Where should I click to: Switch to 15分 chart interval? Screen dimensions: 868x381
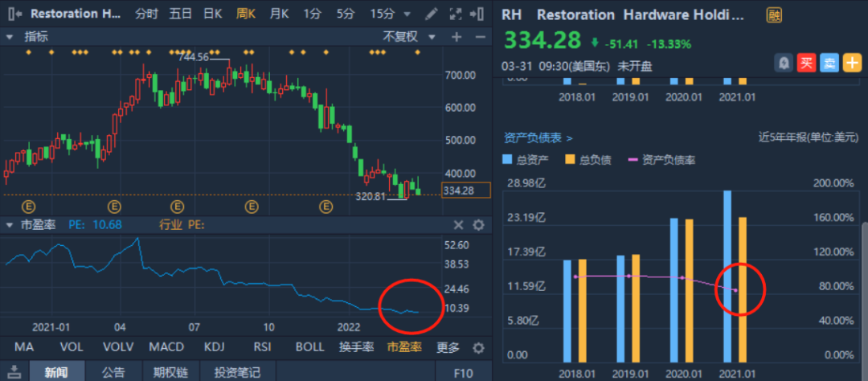[383, 14]
